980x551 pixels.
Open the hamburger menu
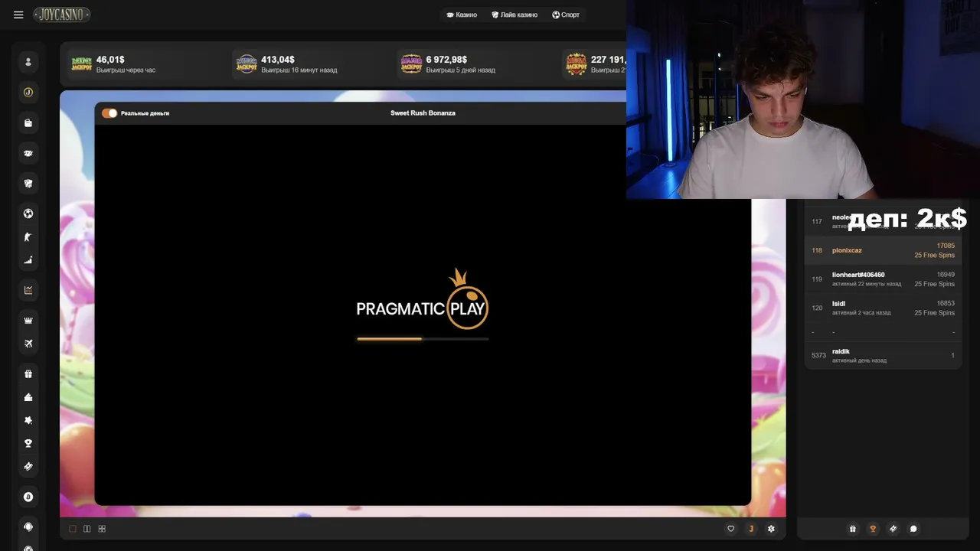tap(18, 15)
